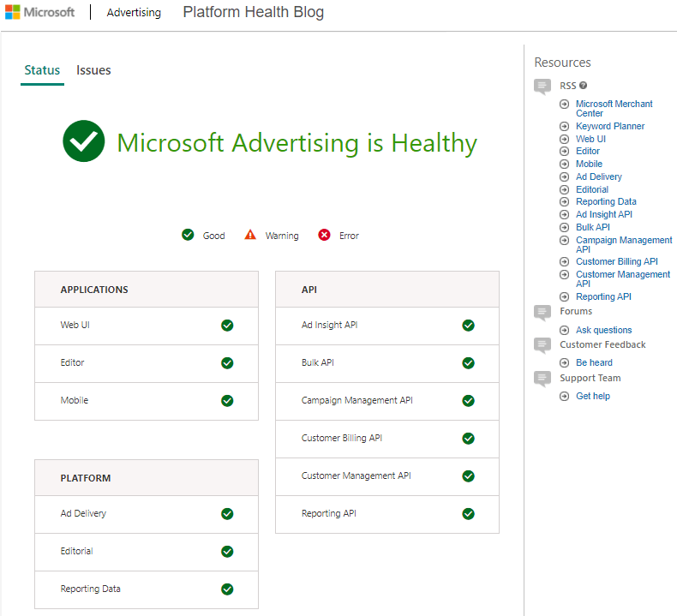This screenshot has height=616, width=677.
Task: Click the Advertising header link
Action: point(134,13)
